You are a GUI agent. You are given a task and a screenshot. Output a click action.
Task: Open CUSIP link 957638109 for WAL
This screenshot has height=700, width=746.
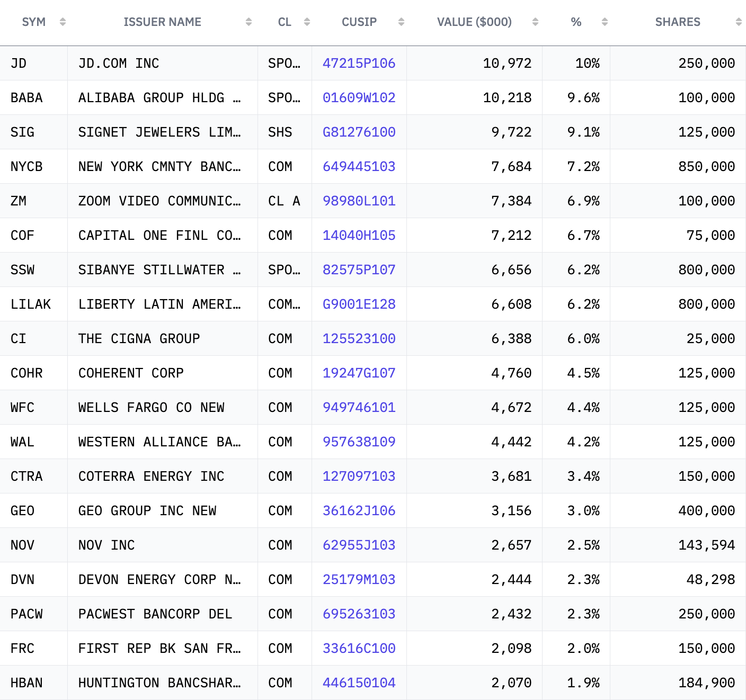pyautogui.click(x=359, y=442)
